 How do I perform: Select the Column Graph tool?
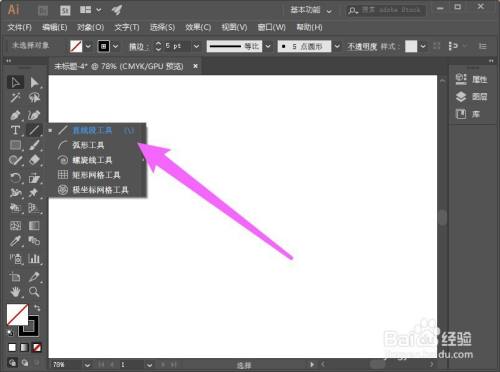pos(34,258)
